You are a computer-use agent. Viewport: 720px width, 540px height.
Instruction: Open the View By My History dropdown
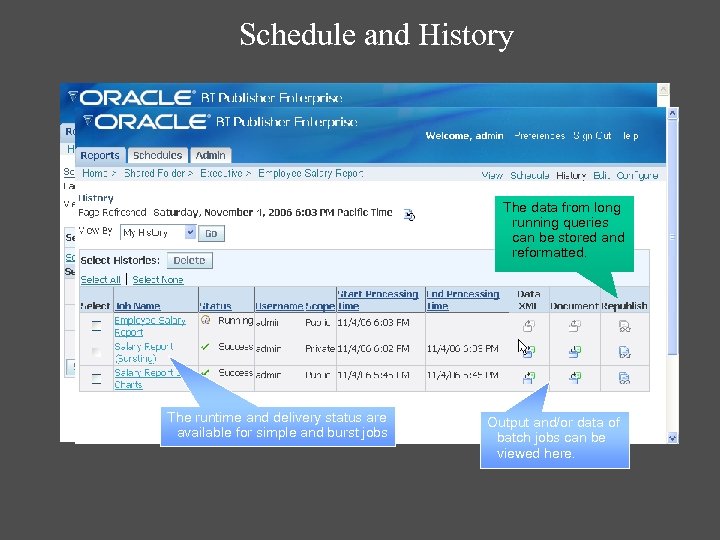click(158, 232)
